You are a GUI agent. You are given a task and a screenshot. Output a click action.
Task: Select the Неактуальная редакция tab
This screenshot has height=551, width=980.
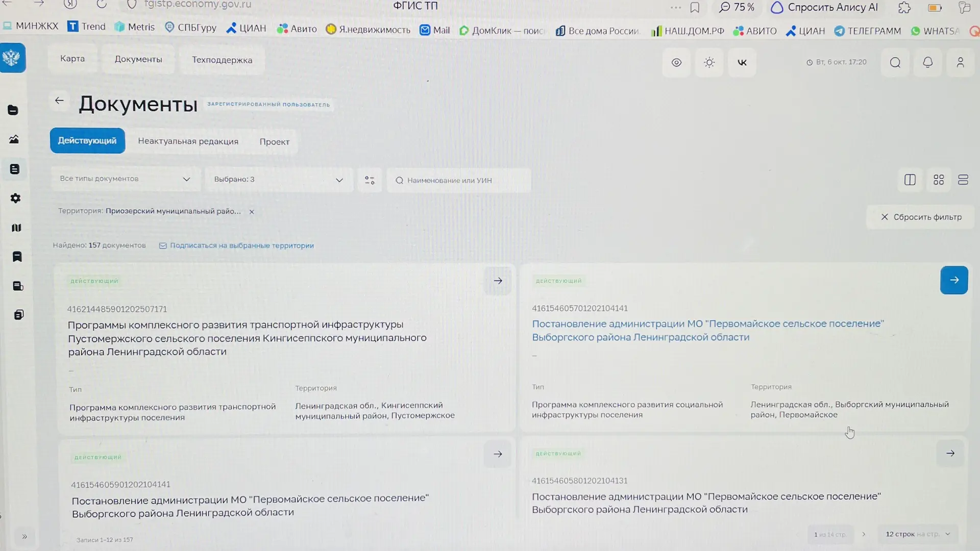[188, 141]
